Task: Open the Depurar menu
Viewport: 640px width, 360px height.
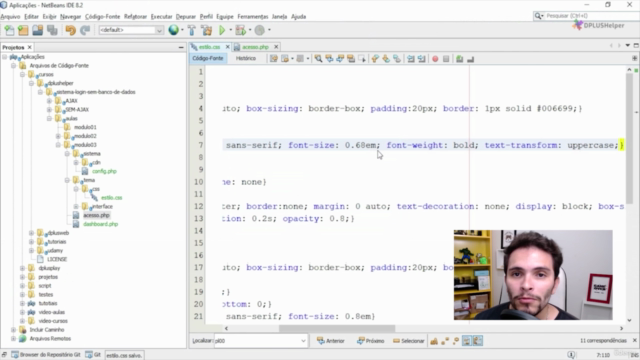Action: [x=186, y=17]
